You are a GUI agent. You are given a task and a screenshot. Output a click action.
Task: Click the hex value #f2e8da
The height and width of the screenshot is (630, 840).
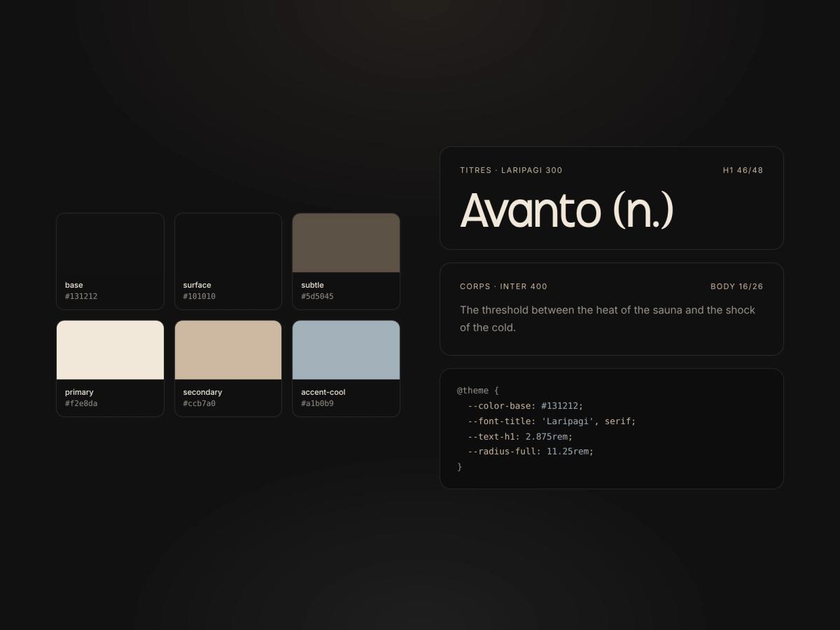point(81,403)
